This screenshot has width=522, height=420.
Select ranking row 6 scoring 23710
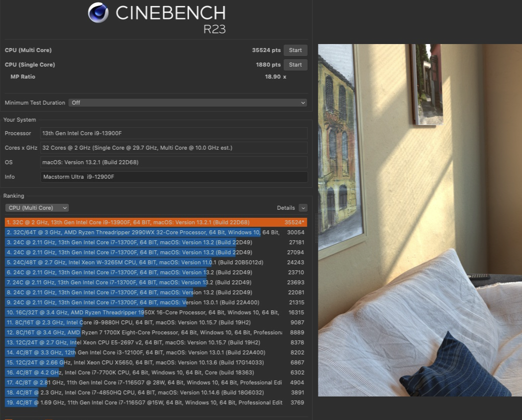click(x=156, y=272)
